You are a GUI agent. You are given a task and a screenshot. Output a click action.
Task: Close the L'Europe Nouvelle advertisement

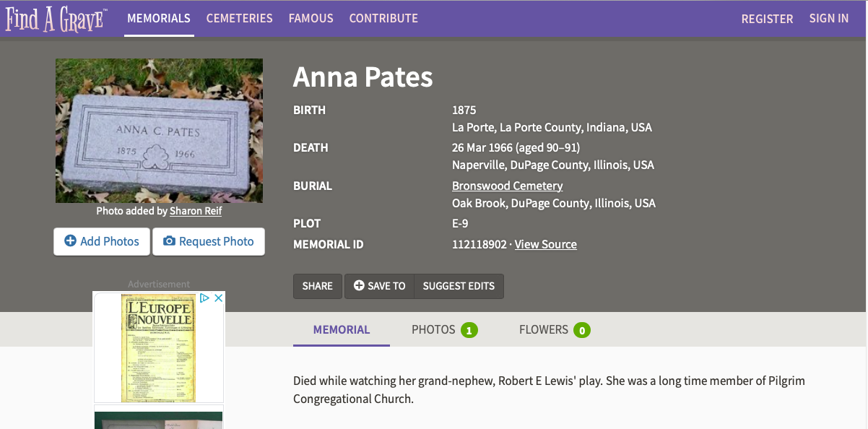pos(219,298)
